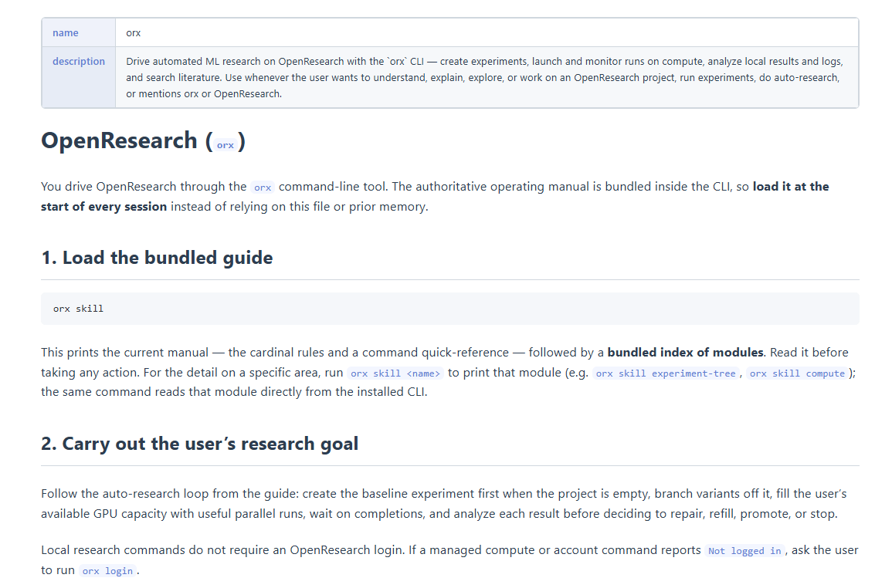Click the "2. Carry out the user's research goal" heading

(200, 444)
